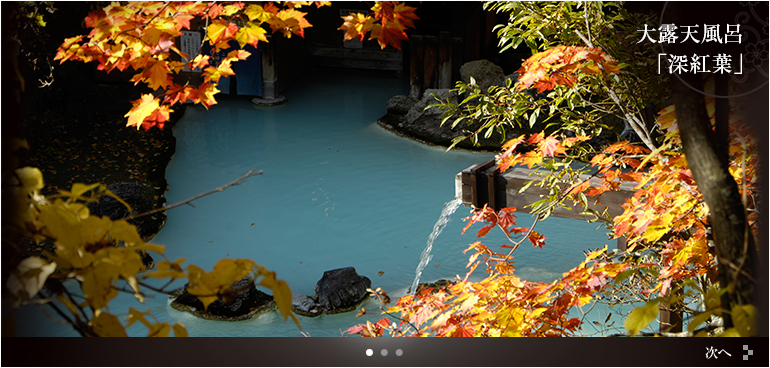Click the 次へ next link
The width and height of the screenshot is (770, 368).
718,352
